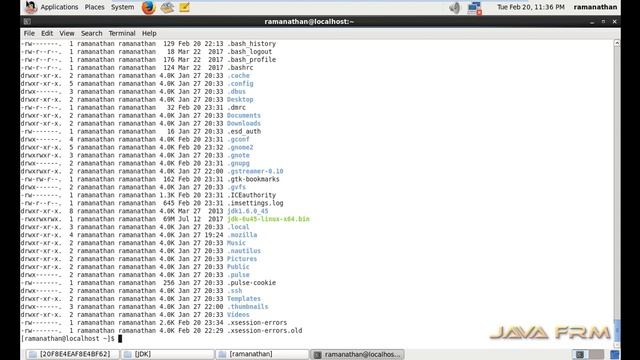The image size is (640, 360).
Task: Click the .nautilus directory name
Action: (244, 251)
